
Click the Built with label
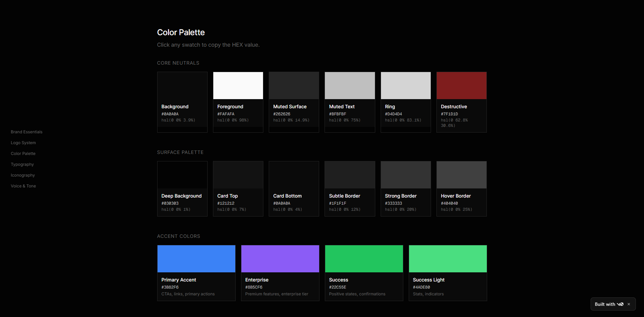coord(605,304)
